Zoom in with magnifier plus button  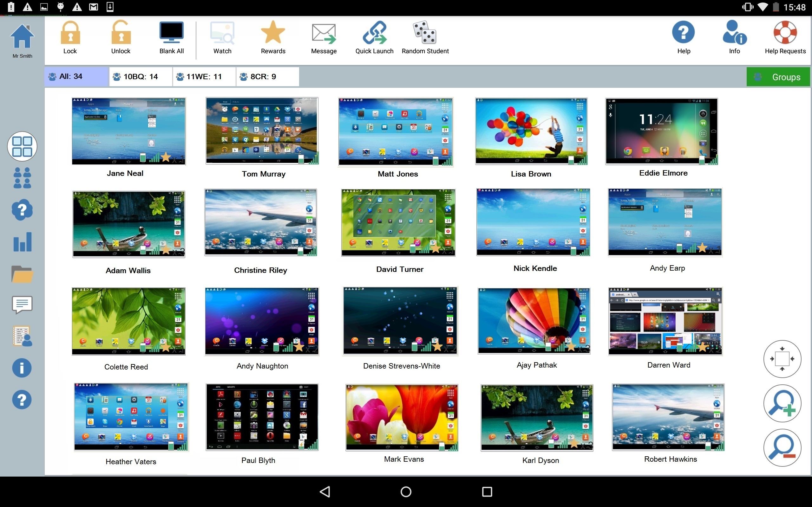click(x=782, y=403)
